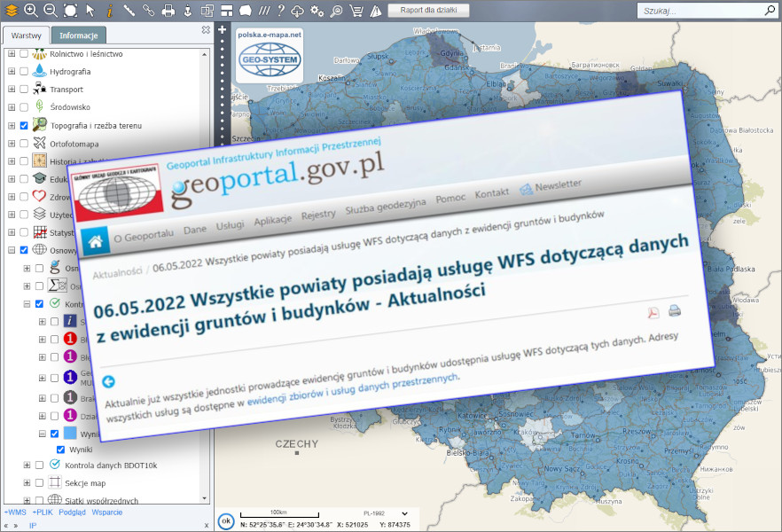Viewport: 782px width, 532px height.
Task: Switch to the Warstwy tab
Action: pos(27,35)
